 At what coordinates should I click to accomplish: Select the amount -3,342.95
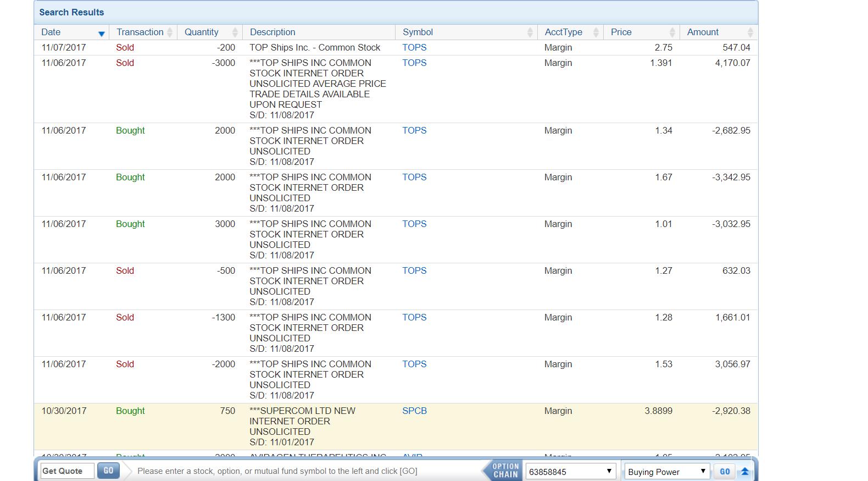coord(731,178)
